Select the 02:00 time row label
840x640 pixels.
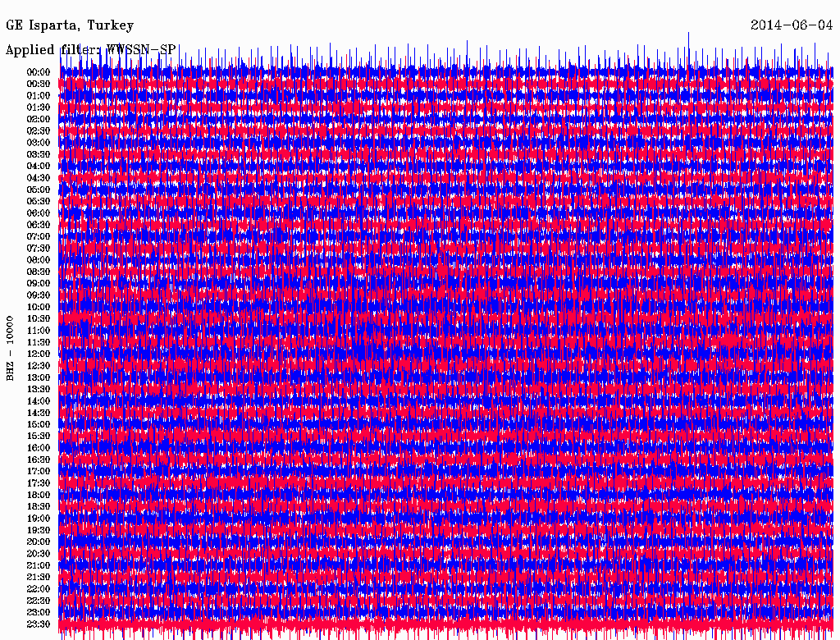(x=39, y=119)
